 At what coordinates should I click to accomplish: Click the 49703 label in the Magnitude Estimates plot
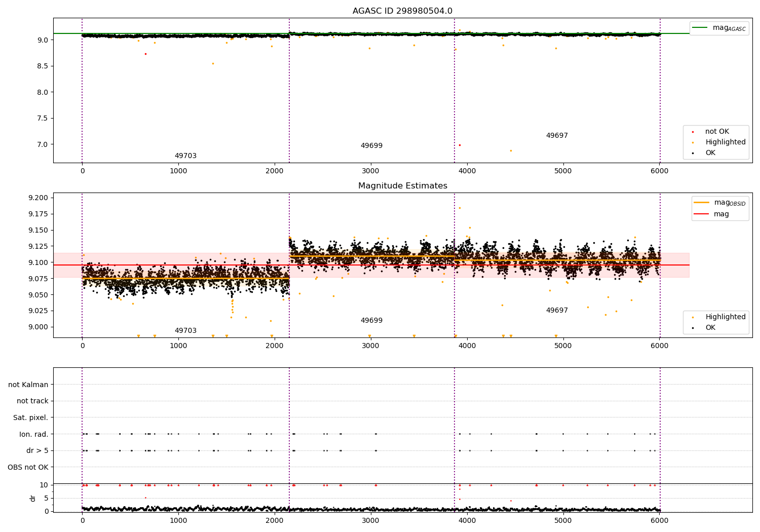185,331
